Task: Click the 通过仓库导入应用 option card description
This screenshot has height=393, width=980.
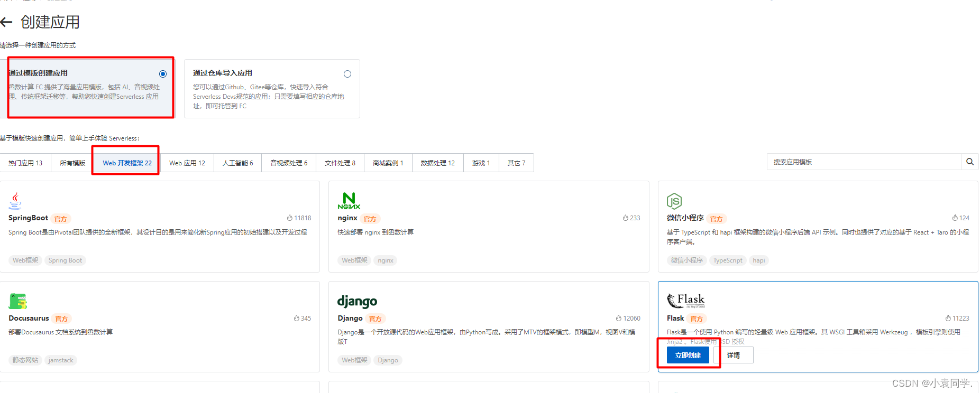Action: click(269, 96)
